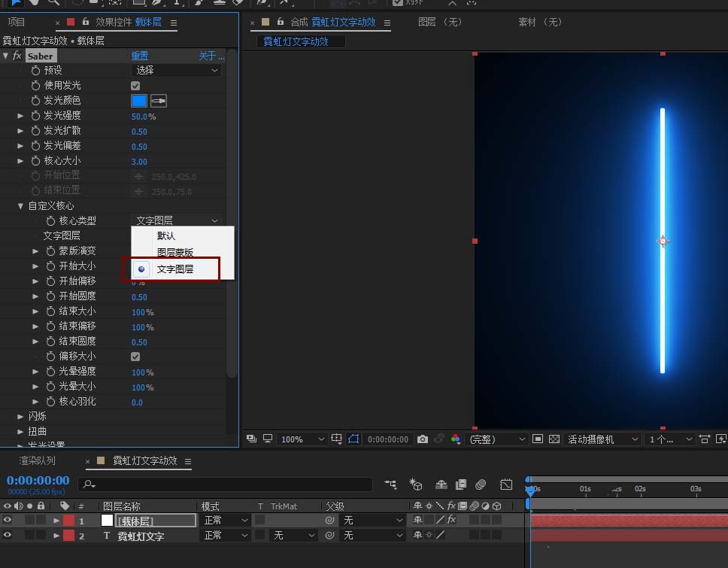This screenshot has height=568, width=728.
Task: Choose 图层蒙版 from the core type menu
Action: (x=175, y=253)
